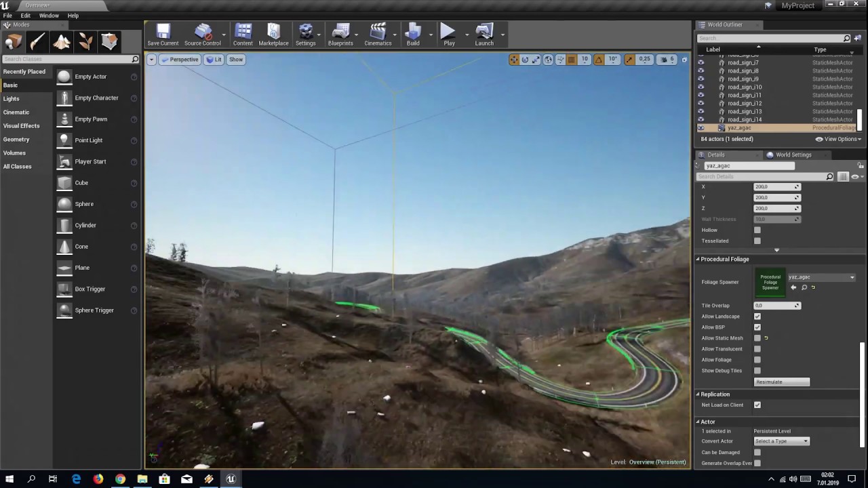Click the Launch toolbar icon
The height and width of the screenshot is (488, 868).
[x=484, y=35]
